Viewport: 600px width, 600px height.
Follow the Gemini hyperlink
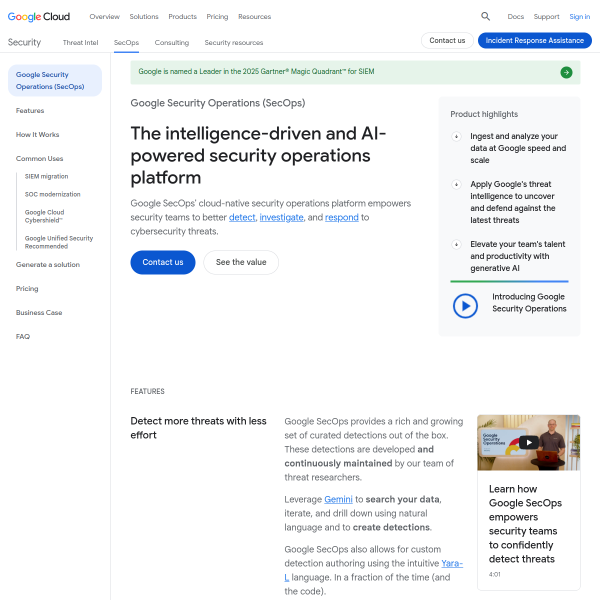pyautogui.click(x=338, y=500)
